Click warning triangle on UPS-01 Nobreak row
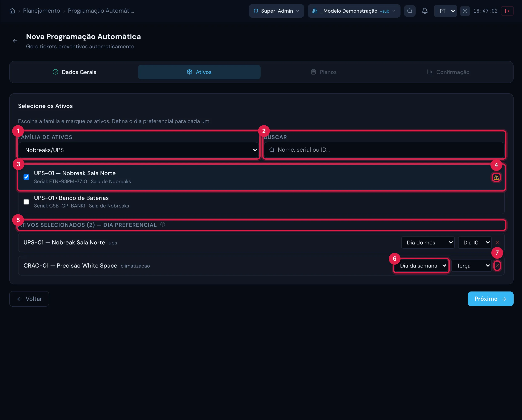 pyautogui.click(x=496, y=177)
